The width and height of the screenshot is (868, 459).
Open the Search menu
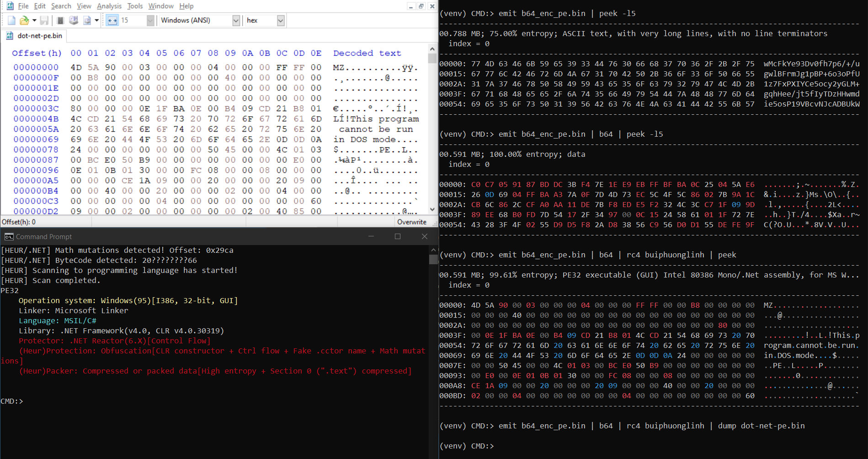[61, 6]
